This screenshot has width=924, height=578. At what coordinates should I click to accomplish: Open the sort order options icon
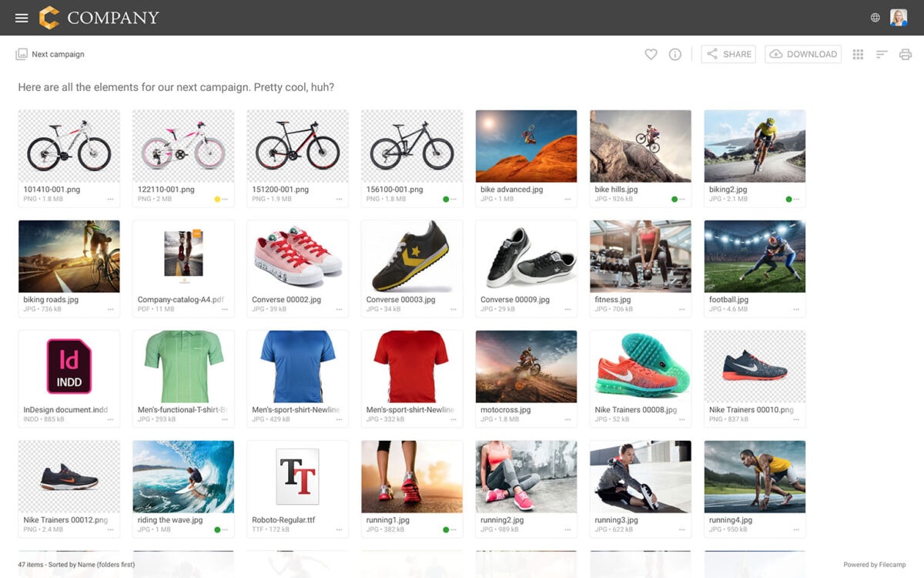[x=882, y=54]
